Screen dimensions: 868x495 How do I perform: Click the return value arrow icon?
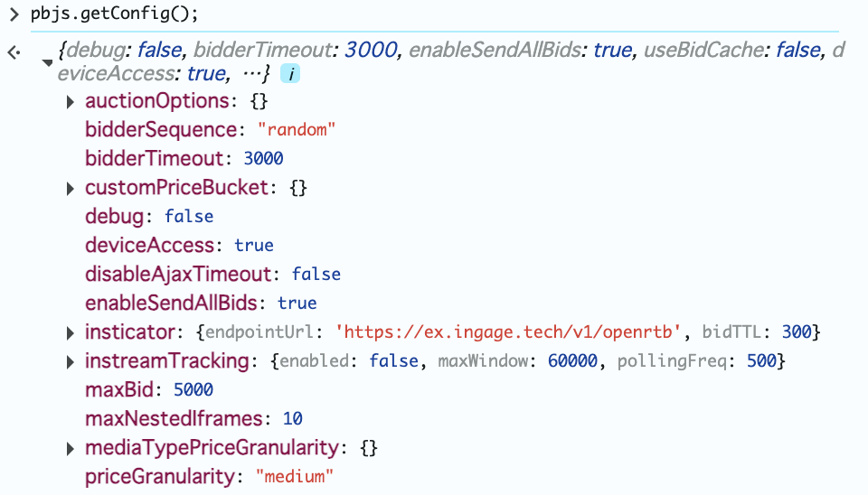[14, 52]
